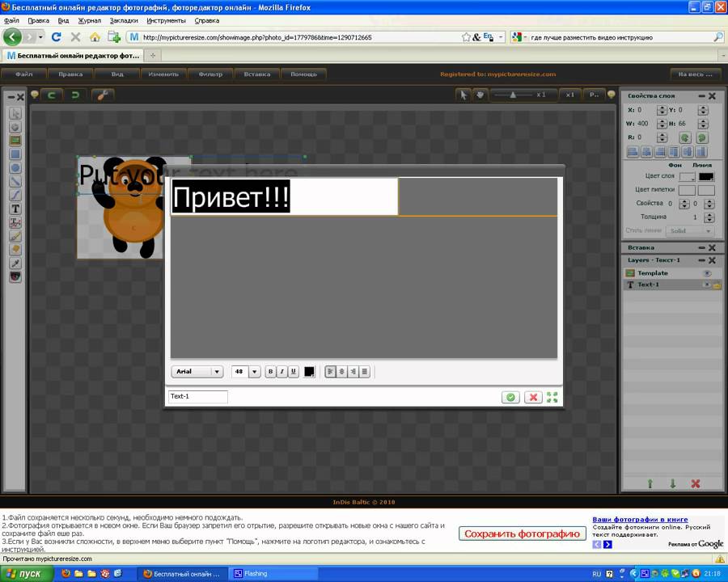Toggle visibility of the Template layer
The width and height of the screenshot is (728, 582).
[706, 273]
